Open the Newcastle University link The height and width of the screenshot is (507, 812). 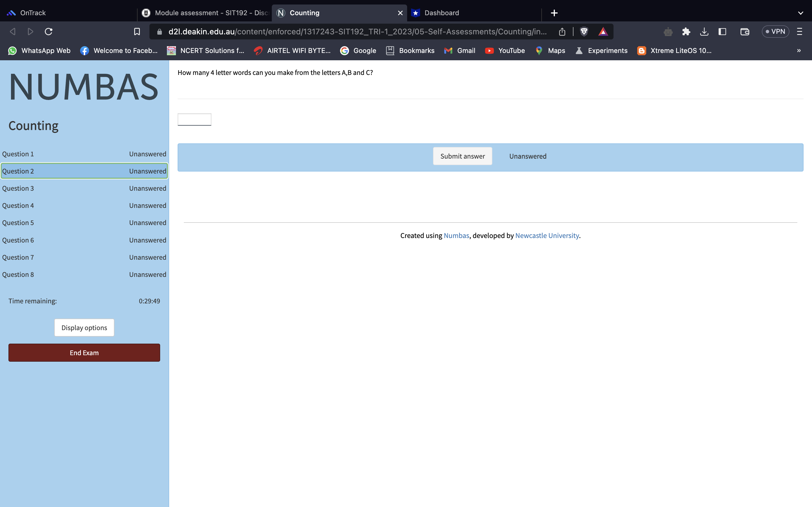point(547,235)
